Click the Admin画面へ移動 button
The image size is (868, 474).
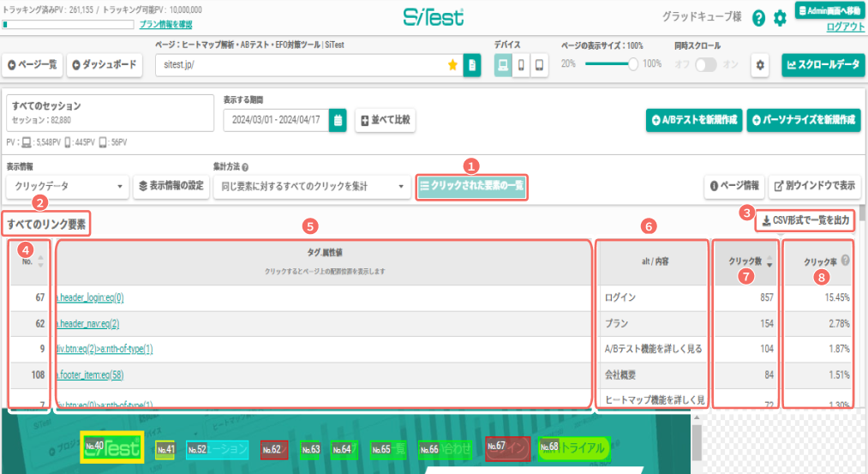tap(829, 10)
